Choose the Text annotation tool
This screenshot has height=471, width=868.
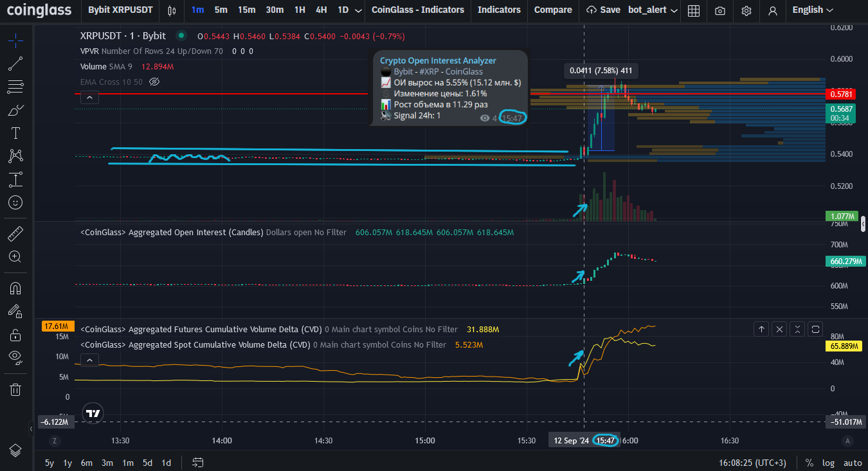pos(16,133)
